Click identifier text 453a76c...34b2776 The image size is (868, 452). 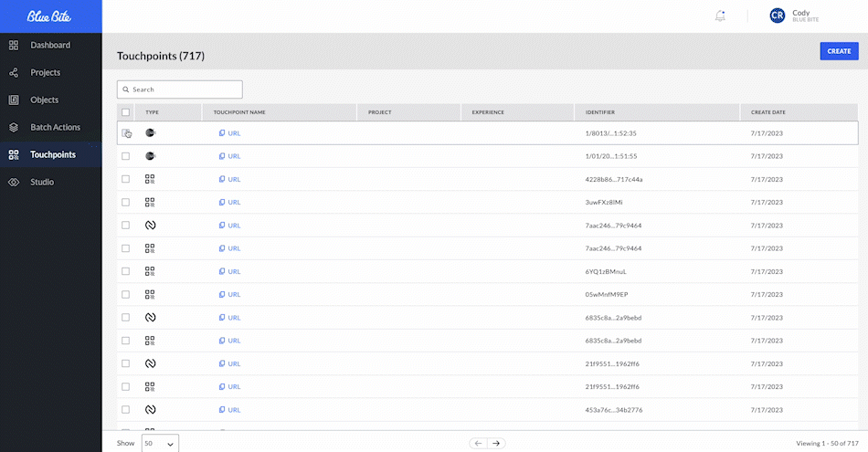pos(614,410)
